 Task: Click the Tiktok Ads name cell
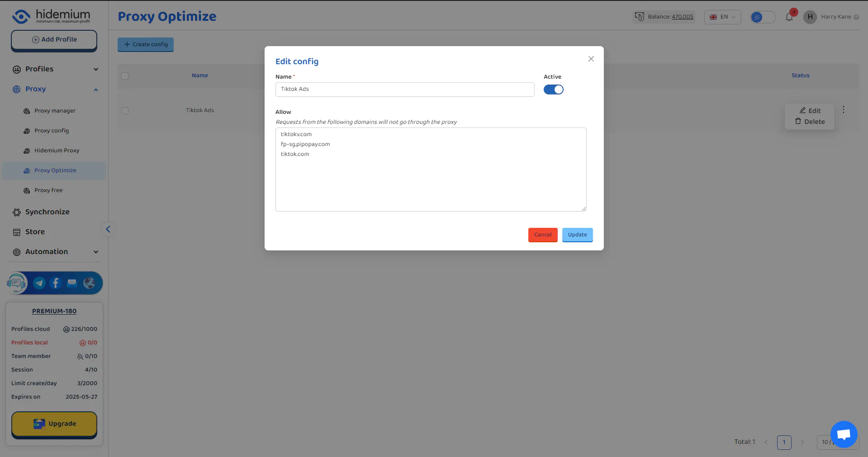[x=200, y=110]
